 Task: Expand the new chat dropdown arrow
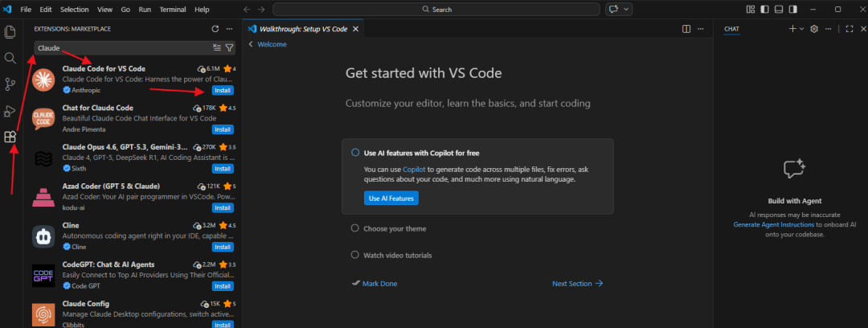[802, 29]
